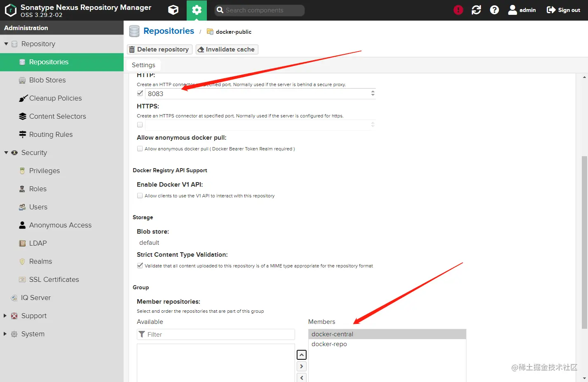Click the Realms shield icon

coord(22,261)
